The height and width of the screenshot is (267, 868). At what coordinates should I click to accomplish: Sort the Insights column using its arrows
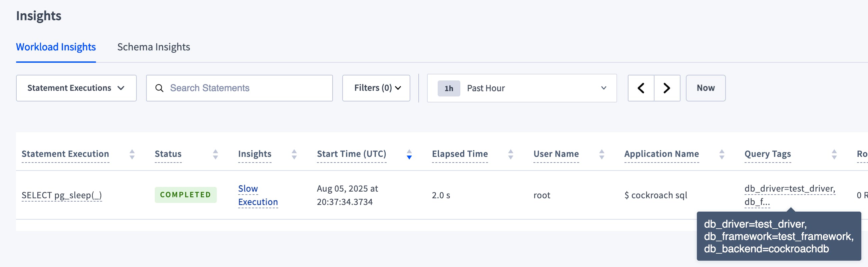point(295,155)
